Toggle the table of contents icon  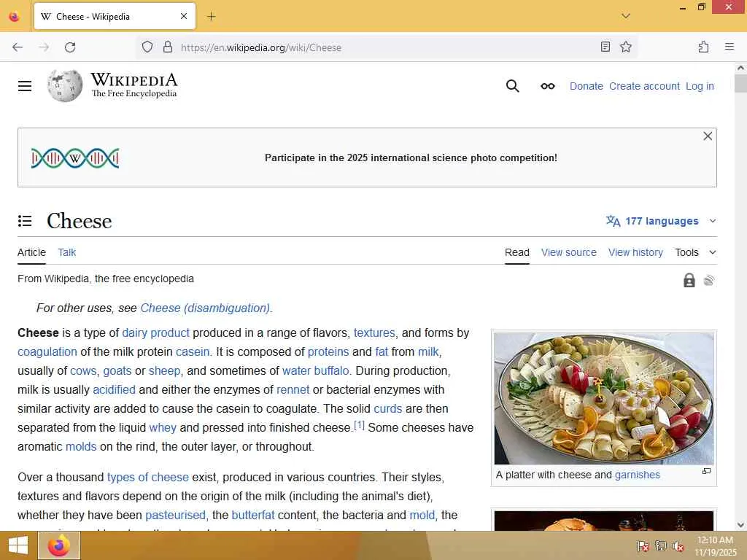click(25, 221)
